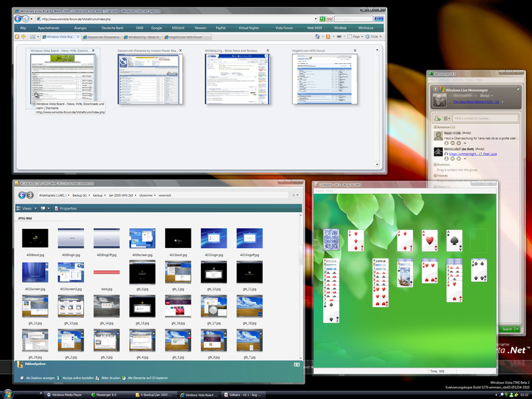Click the Messenger user display picture

tap(440, 100)
